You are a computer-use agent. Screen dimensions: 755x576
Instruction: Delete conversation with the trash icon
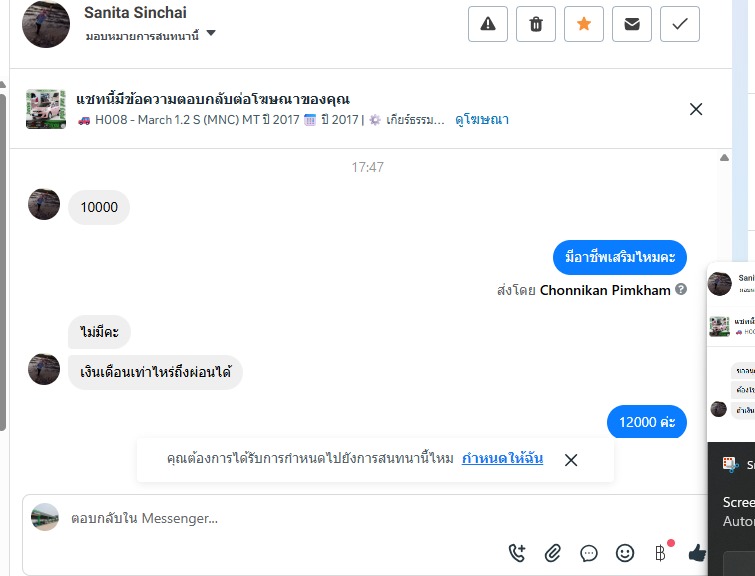(x=536, y=25)
